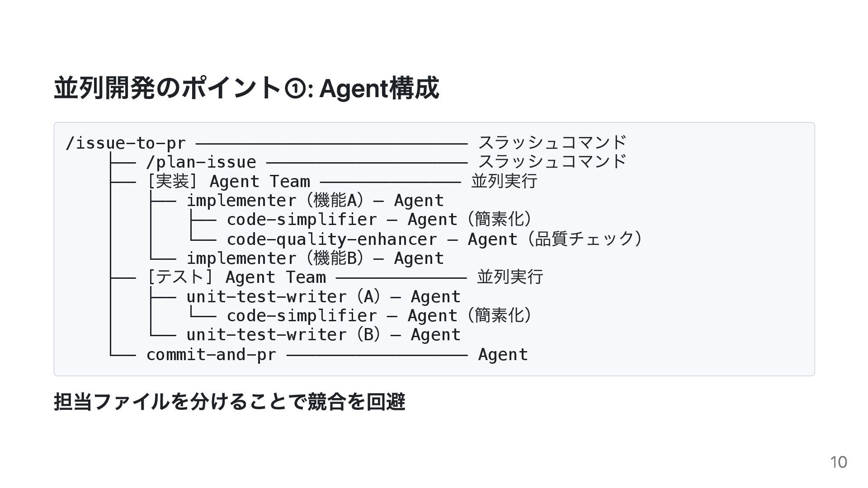Click the commit-and-pr tree entry
The width and height of the screenshot is (868, 488).
[211, 355]
